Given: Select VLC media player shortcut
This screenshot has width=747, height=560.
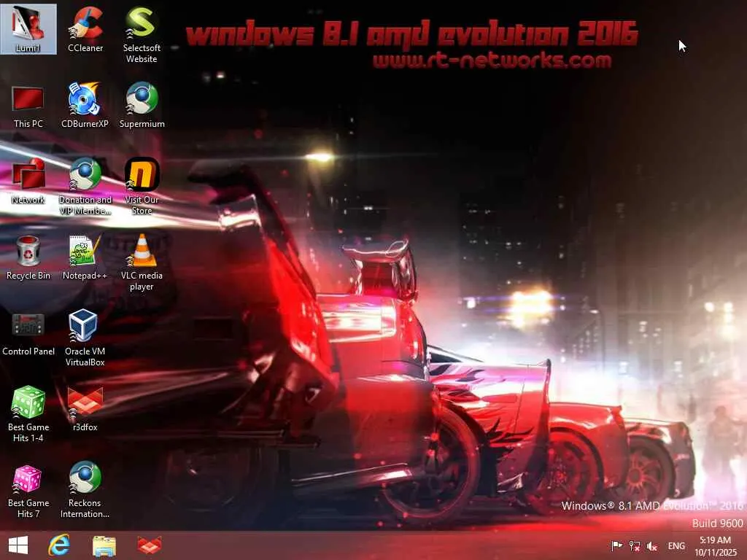Looking at the screenshot, I should click(x=142, y=262).
